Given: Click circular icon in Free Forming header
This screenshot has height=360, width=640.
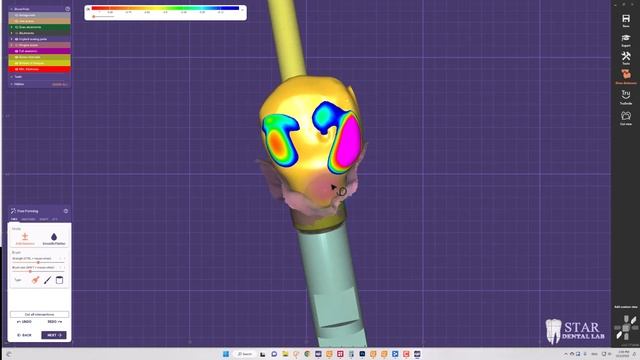Looking at the screenshot, I should (66, 211).
